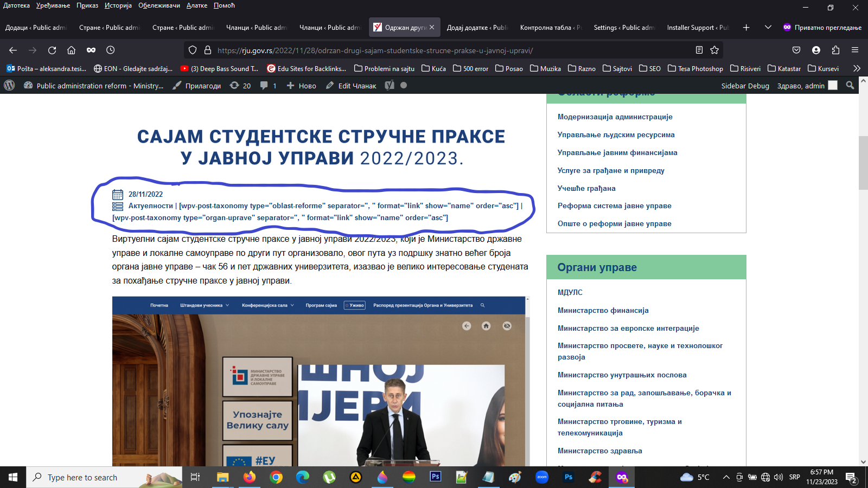Open the browser home page
Viewport: 868px width, 488px height.
coord(71,50)
